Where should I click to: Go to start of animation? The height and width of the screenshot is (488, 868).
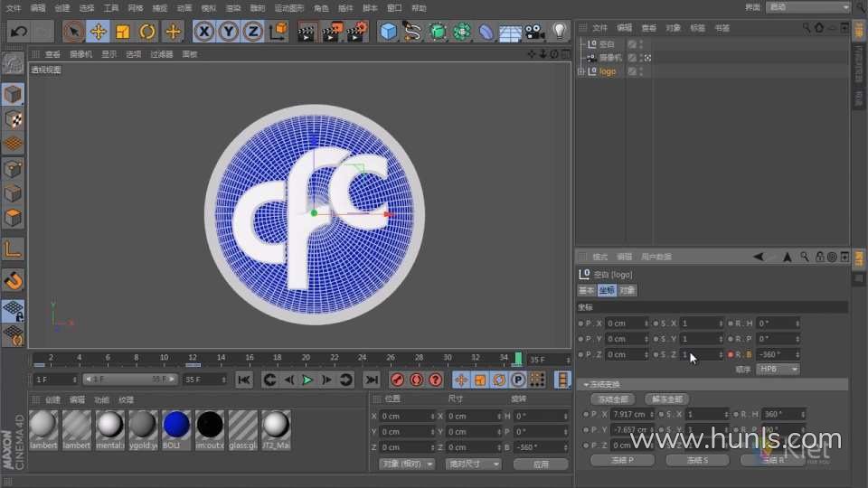click(243, 380)
